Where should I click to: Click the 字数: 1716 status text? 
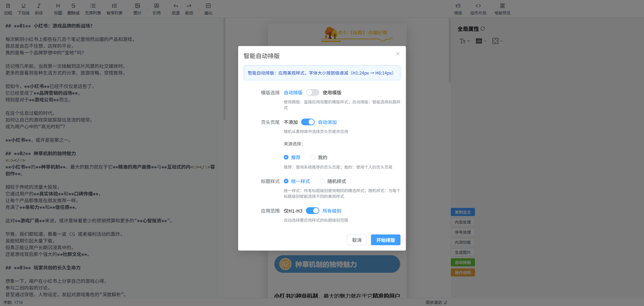[x=13, y=303]
